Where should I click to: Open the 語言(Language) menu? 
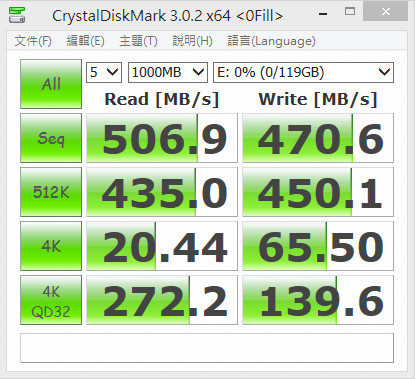click(x=271, y=41)
